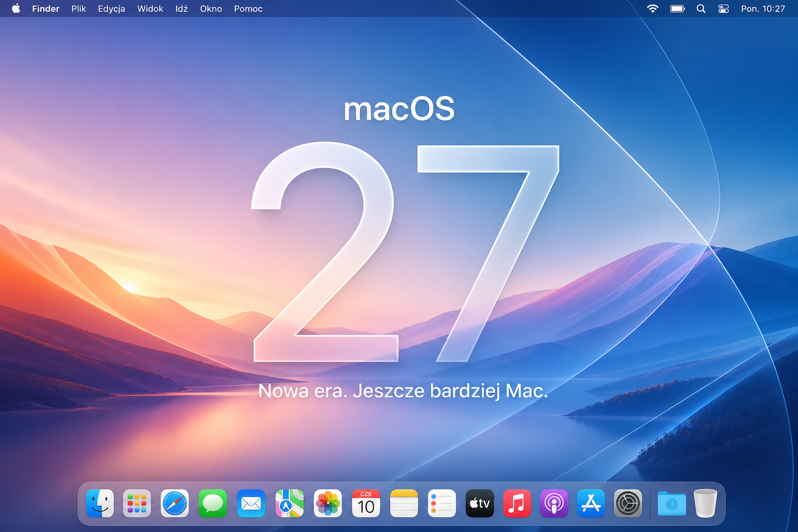Open System Settings gear in the Dock
This screenshot has width=798, height=532.
(x=628, y=503)
